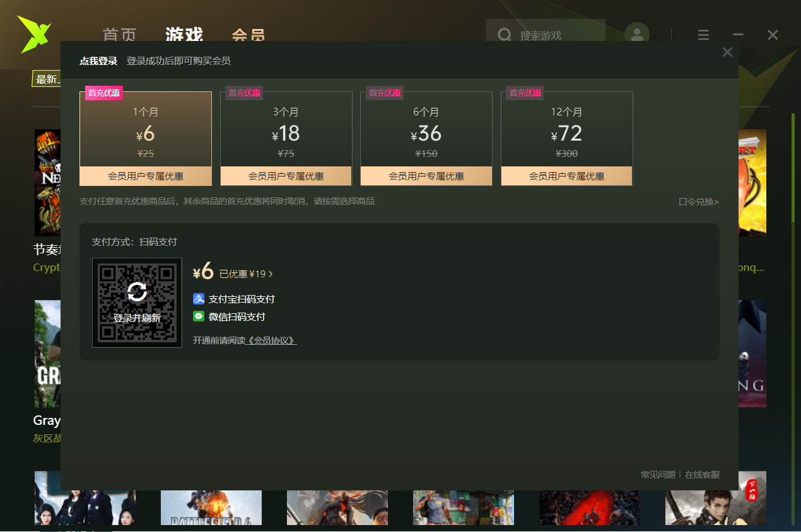Open the Gray Zone game thumbnail
Screen dimensions: 801x532
pos(47,354)
